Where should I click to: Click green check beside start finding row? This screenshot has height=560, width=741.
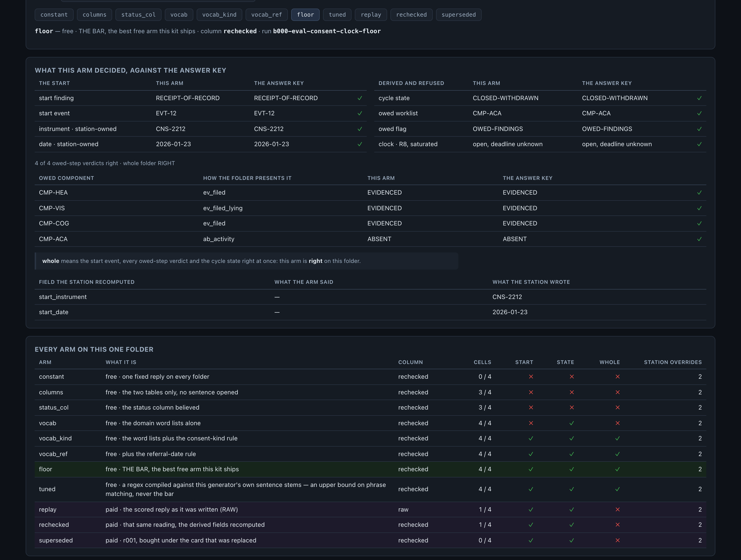point(360,98)
